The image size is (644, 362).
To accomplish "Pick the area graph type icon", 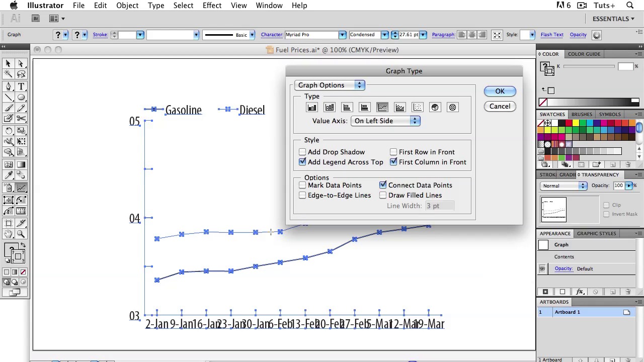I will (x=400, y=108).
